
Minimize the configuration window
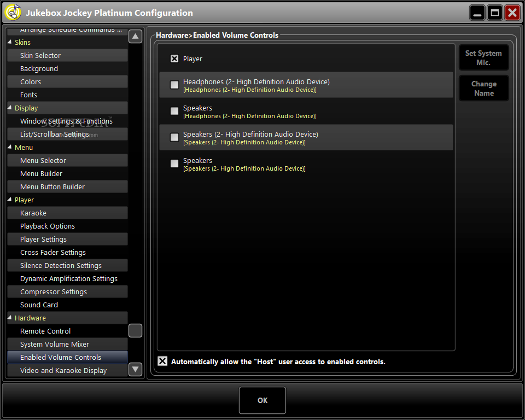pos(477,13)
